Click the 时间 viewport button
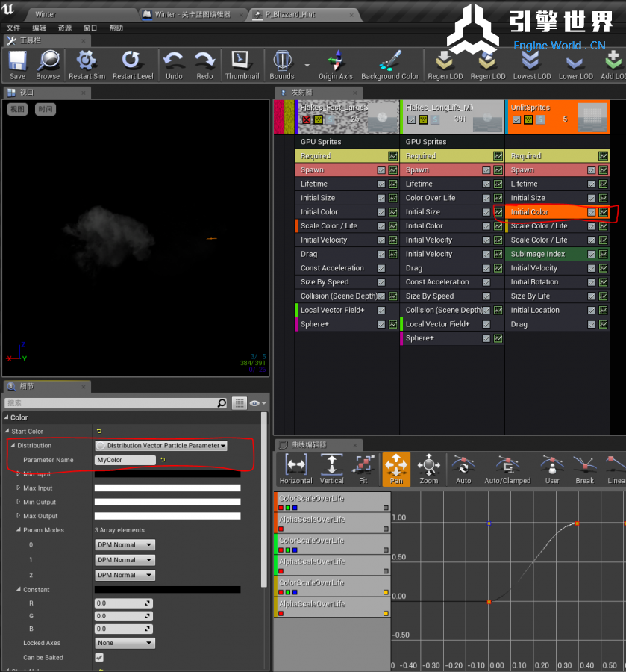Screen dimensions: 626x672 tap(46, 109)
